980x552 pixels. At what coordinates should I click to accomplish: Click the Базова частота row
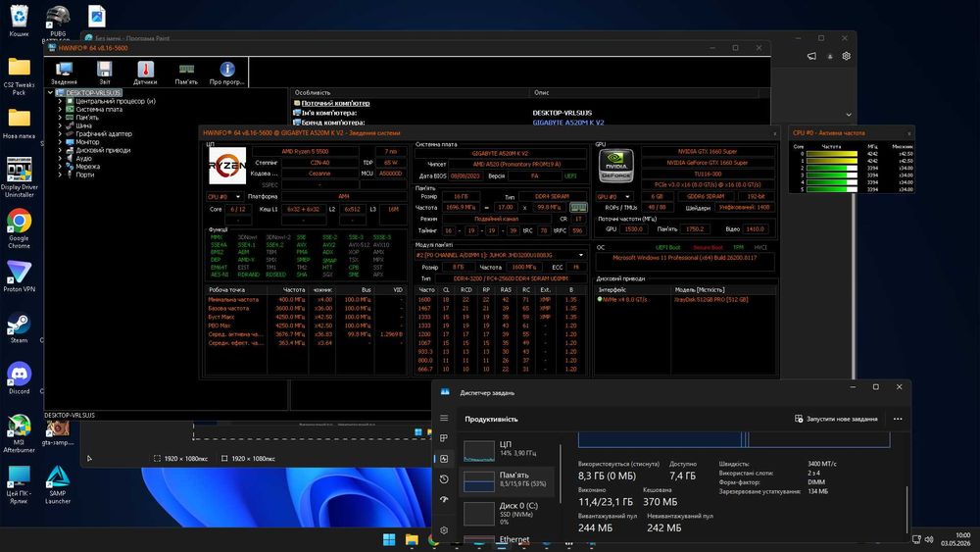(x=306, y=308)
